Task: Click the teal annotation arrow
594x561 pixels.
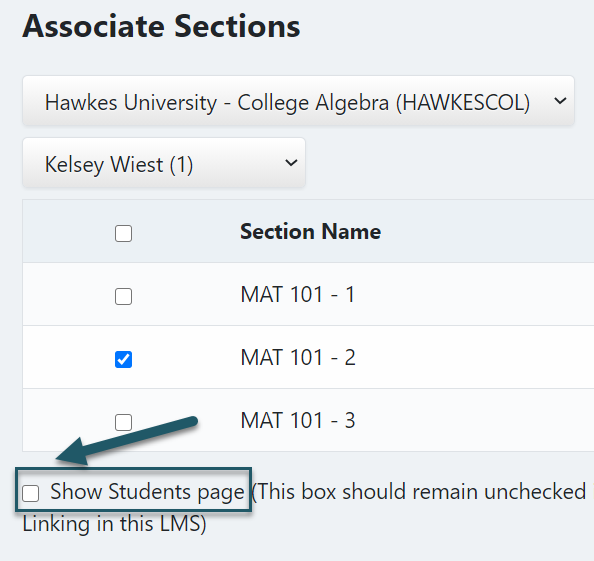Action: pos(127,440)
